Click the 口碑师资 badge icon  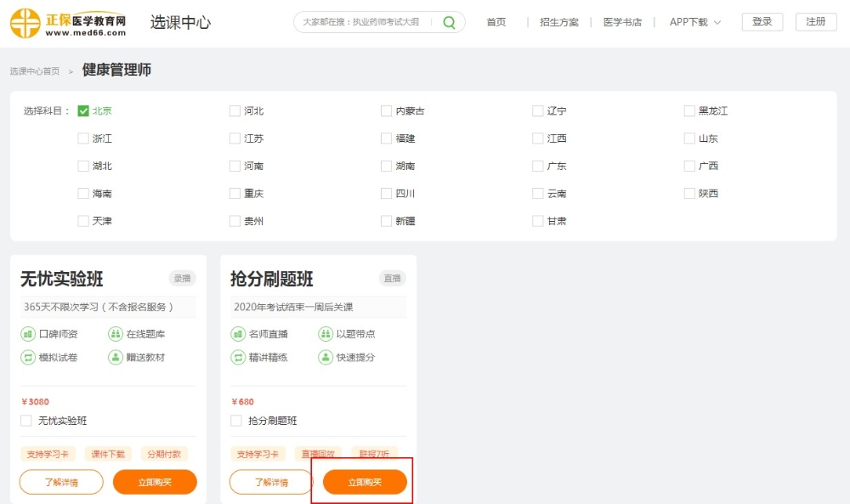28,334
